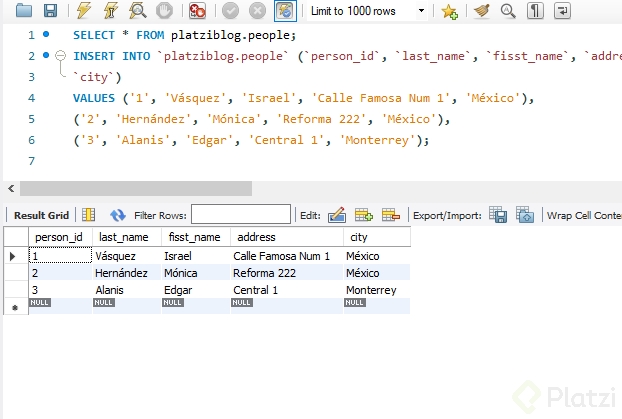Viewport: 622px width, 419px height.
Task: Select the Calle Famosa Num 1 cell
Action: pyautogui.click(x=286, y=256)
